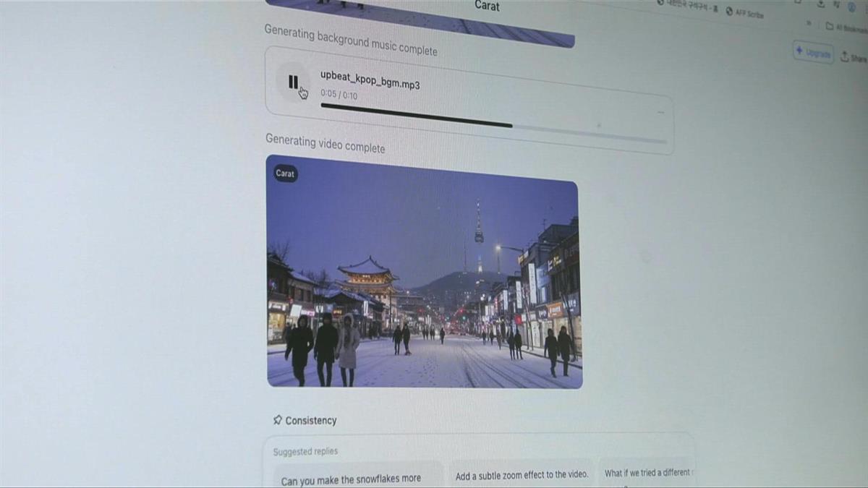Viewport: 868px width, 488px height.
Task: Pause the upbeat_kpop_bgm.mp3 audio
Action: [293, 82]
